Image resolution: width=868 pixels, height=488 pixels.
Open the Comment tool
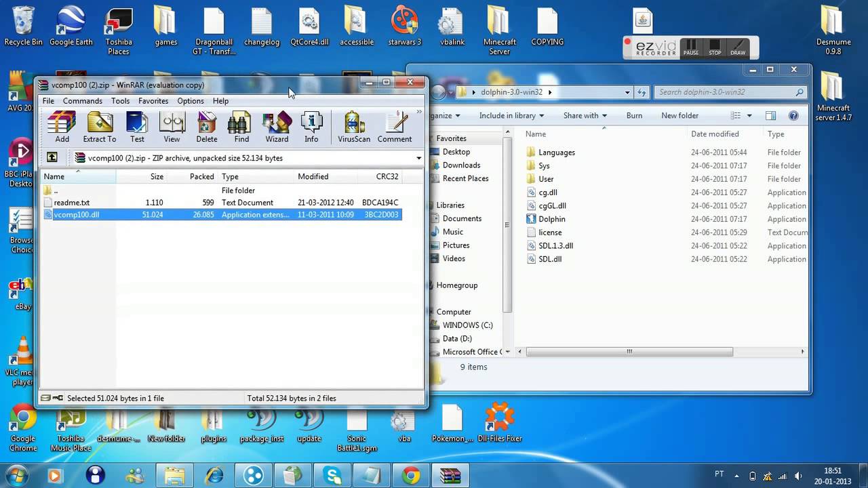pos(395,127)
